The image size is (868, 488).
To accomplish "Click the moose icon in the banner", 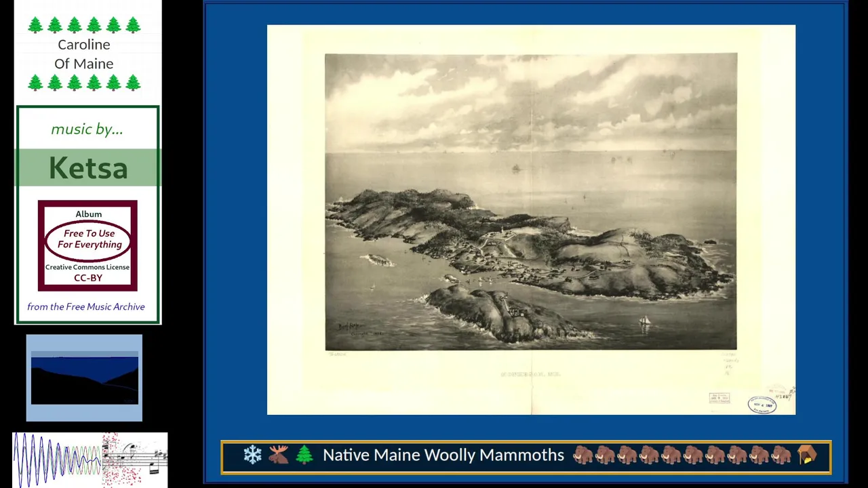I will (278, 455).
